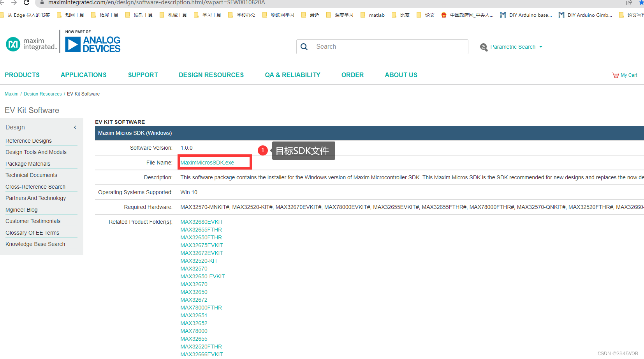Open the 拓展工具 bookmark folder
The width and height of the screenshot is (644, 359).
[105, 15]
